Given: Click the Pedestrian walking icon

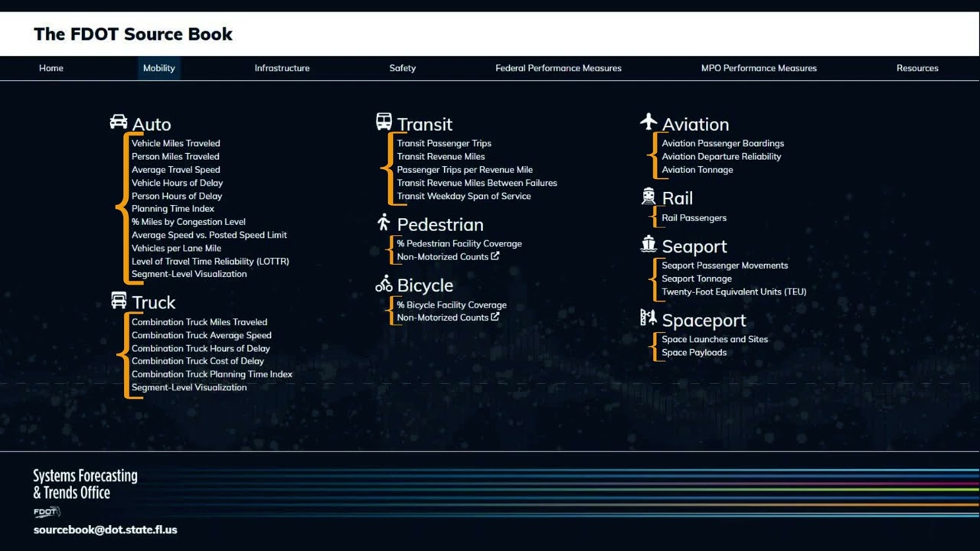Looking at the screenshot, I should (x=384, y=223).
